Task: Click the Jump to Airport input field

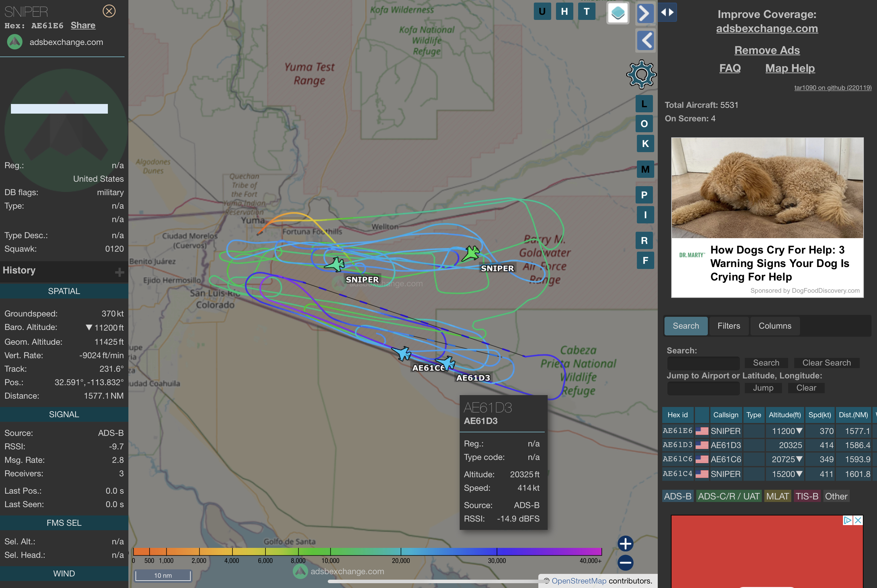Action: 703,388
